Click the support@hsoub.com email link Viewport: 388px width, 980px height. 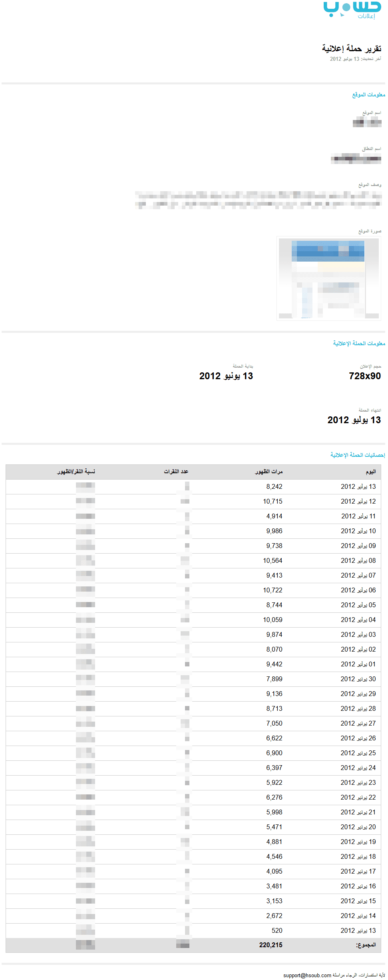[307, 975]
